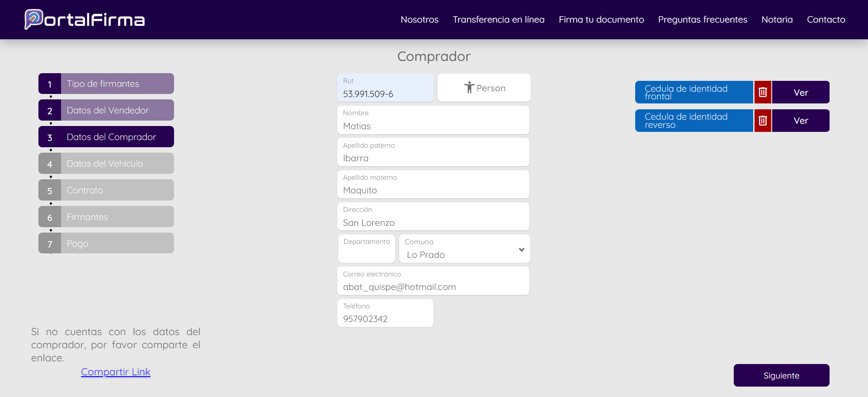Open the Contacto page

pos(826,19)
